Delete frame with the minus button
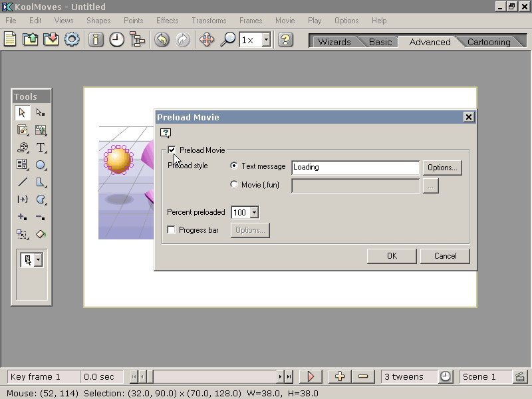Image resolution: width=532 pixels, height=399 pixels. pyautogui.click(x=363, y=376)
